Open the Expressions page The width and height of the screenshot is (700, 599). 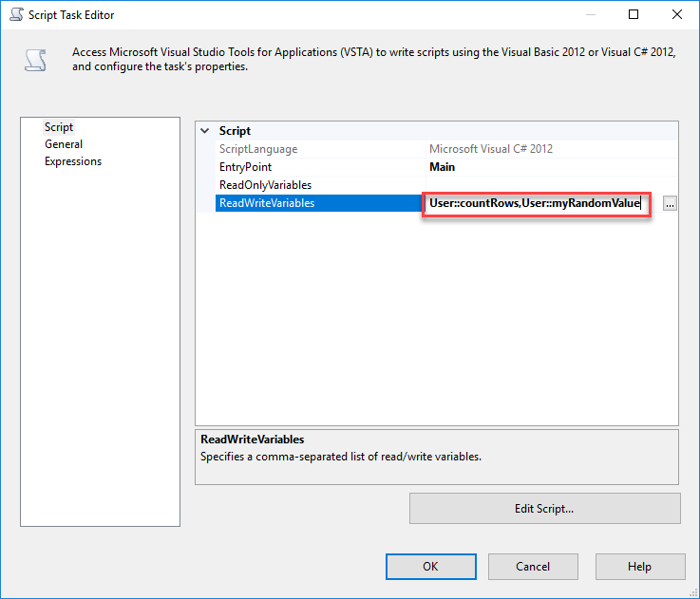(x=73, y=161)
